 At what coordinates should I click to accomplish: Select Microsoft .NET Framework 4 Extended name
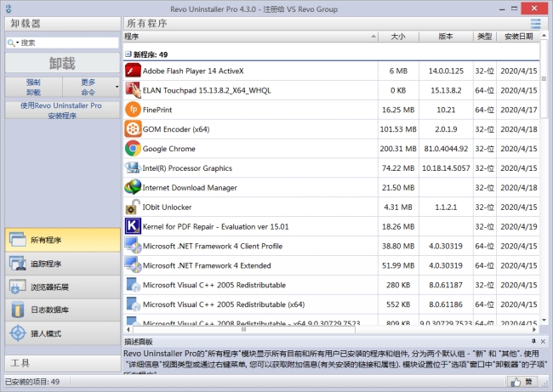point(207,265)
